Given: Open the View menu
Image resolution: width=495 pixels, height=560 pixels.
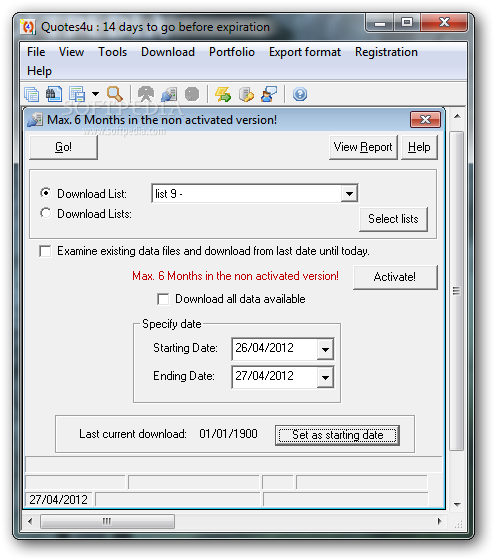Looking at the screenshot, I should coord(71,52).
